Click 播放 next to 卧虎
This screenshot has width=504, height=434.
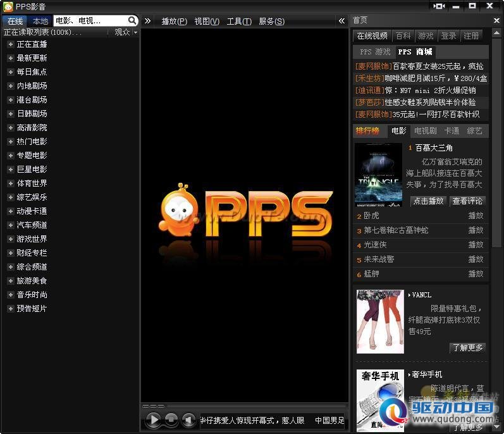tap(476, 216)
